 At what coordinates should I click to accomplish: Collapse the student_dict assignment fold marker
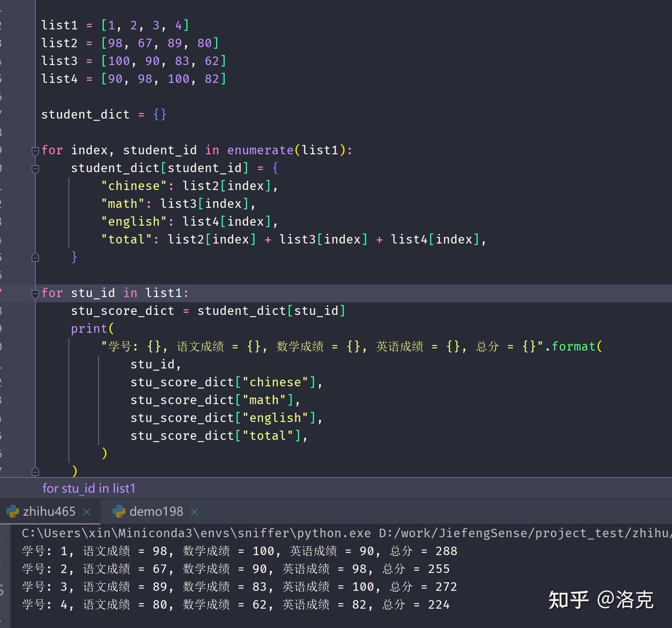click(x=35, y=169)
